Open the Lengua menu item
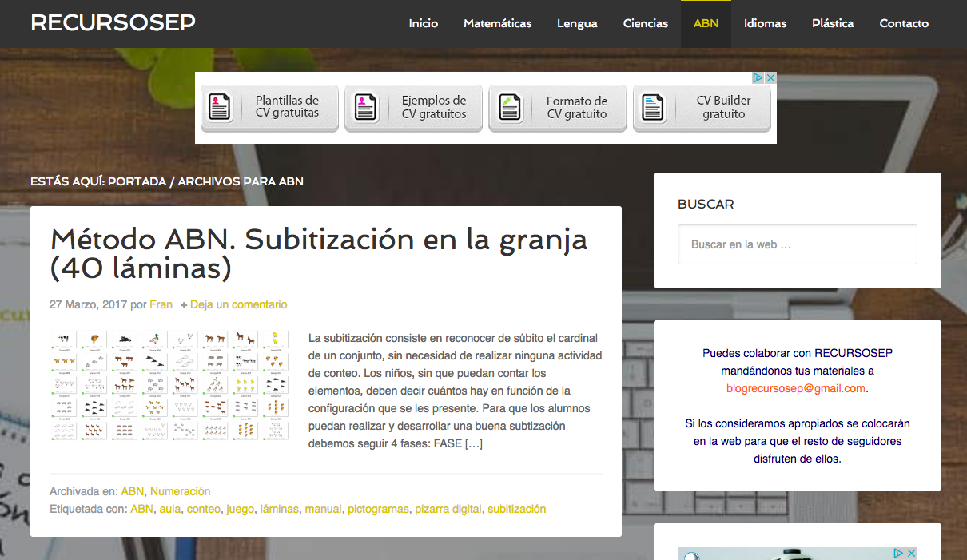This screenshot has height=560, width=967. click(577, 23)
